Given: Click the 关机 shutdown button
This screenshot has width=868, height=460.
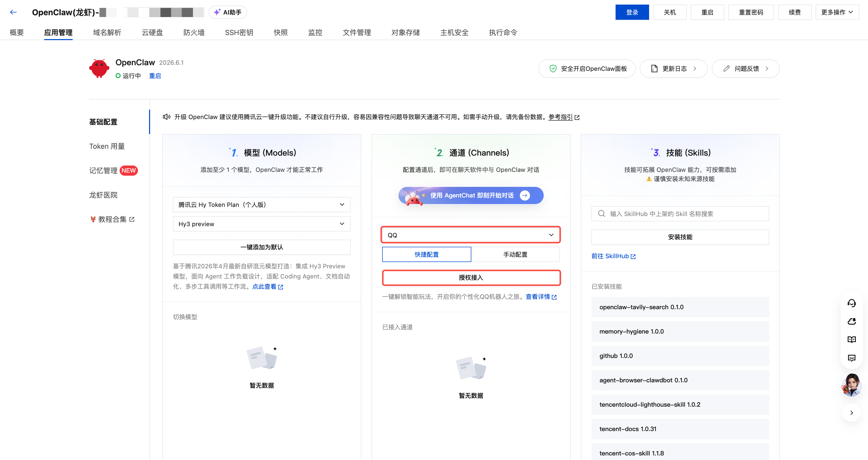Looking at the screenshot, I should pos(669,12).
